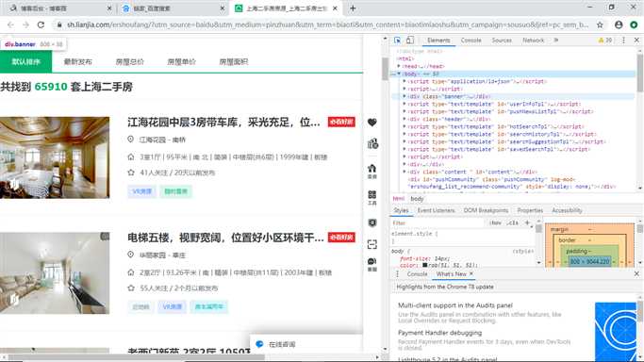Expand the head element node
Screen dimensions: 644x362
point(399,66)
